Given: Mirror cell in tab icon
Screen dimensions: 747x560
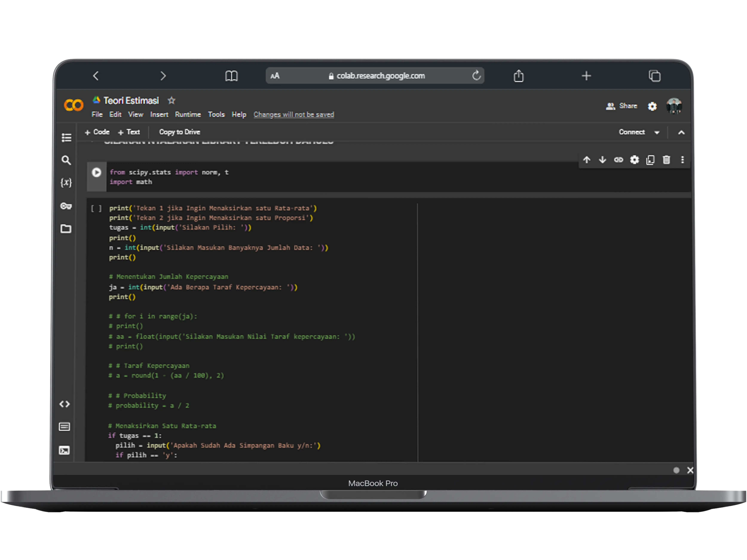Looking at the screenshot, I should (650, 160).
